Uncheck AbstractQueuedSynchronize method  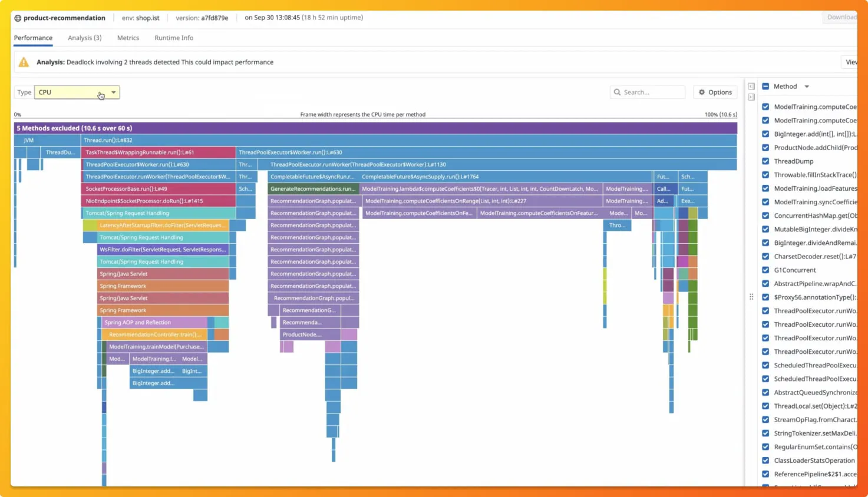(765, 392)
